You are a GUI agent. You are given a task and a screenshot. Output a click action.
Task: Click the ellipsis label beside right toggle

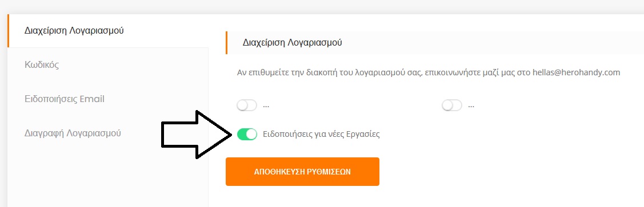tap(471, 105)
